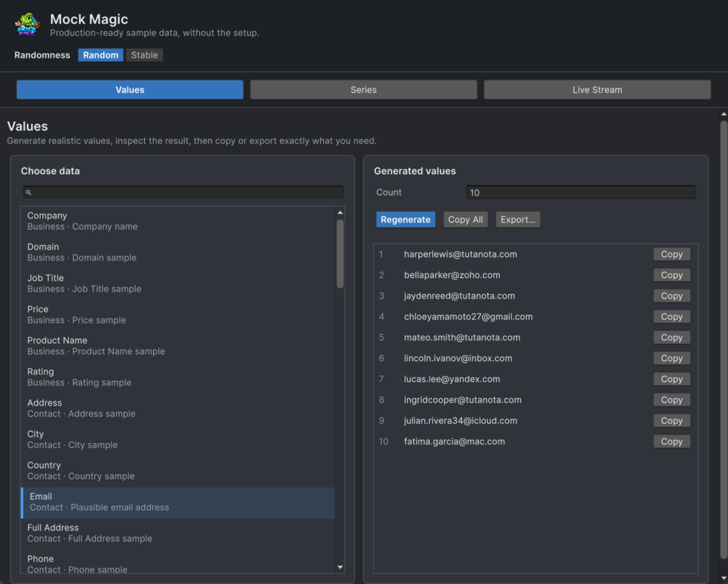Click the search magnifier icon in Choose data

[x=28, y=192]
